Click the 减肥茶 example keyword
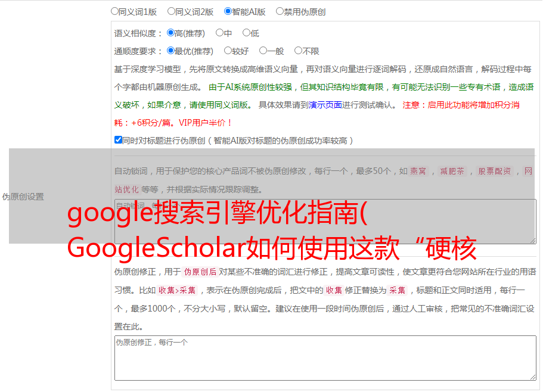The image size is (543, 392). pyautogui.click(x=452, y=171)
